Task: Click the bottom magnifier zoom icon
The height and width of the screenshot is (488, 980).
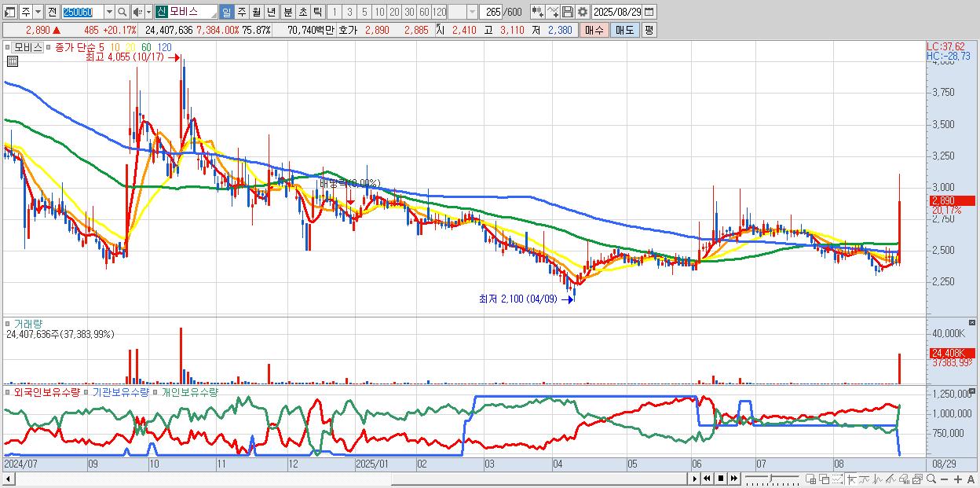Action: 931,479
